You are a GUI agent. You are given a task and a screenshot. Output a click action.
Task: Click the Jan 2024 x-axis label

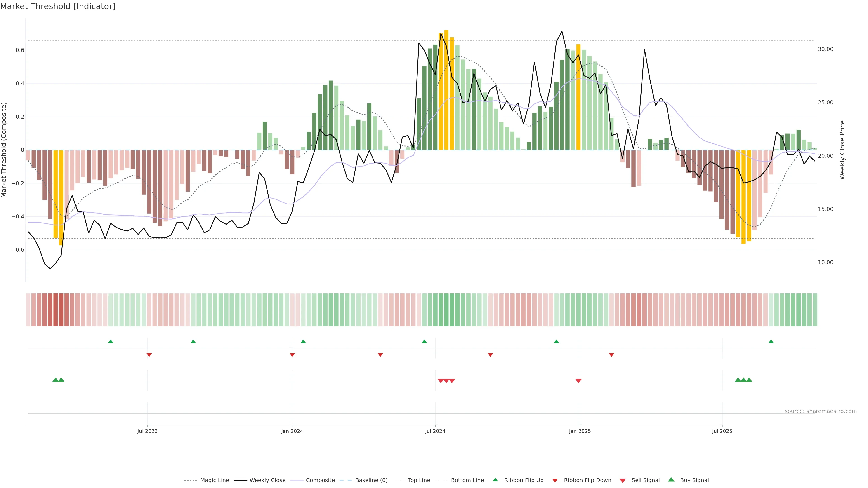point(292,431)
